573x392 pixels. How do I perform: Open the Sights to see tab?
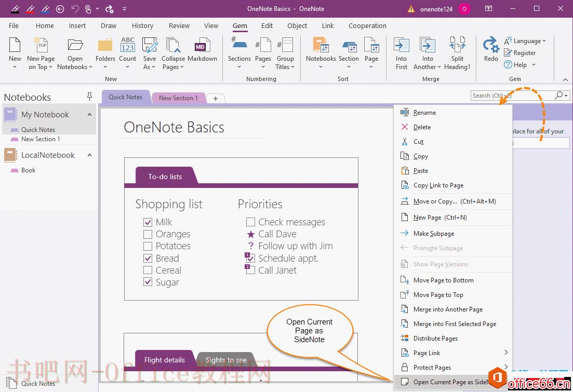pos(226,360)
